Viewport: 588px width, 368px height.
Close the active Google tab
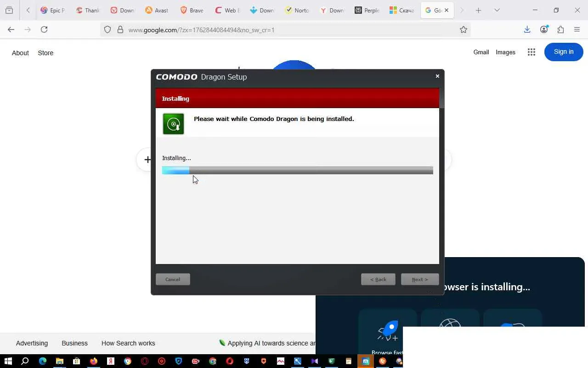tap(447, 10)
